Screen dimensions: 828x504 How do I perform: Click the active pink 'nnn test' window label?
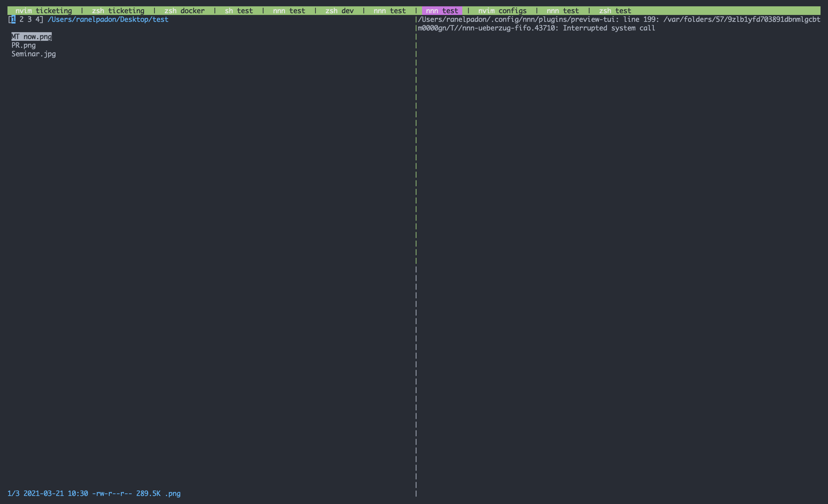tap(442, 10)
